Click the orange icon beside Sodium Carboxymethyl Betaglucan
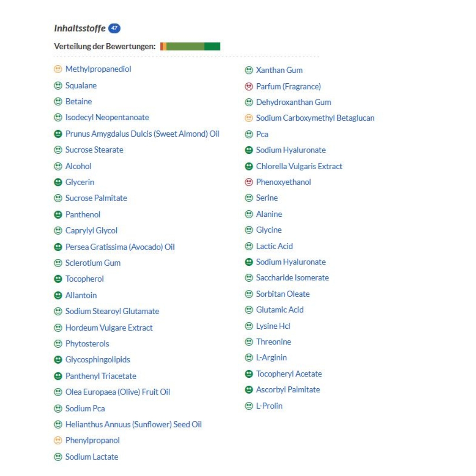 [x=249, y=118]
